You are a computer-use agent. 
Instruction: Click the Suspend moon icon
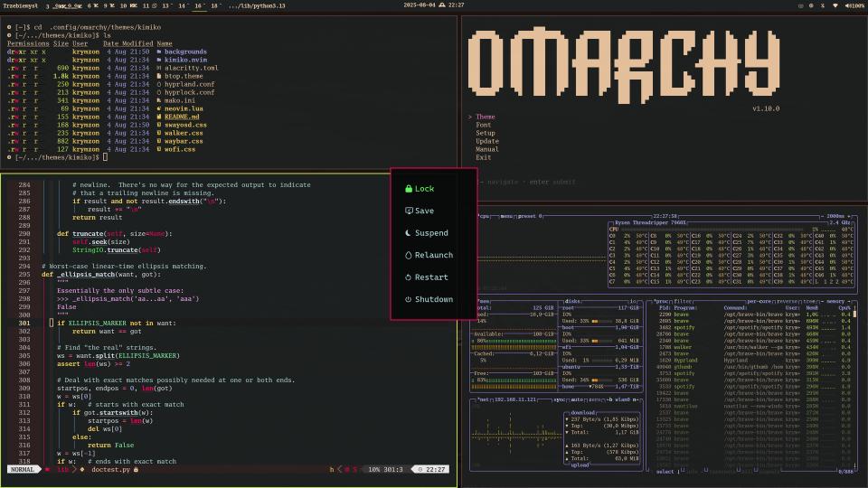(x=409, y=233)
